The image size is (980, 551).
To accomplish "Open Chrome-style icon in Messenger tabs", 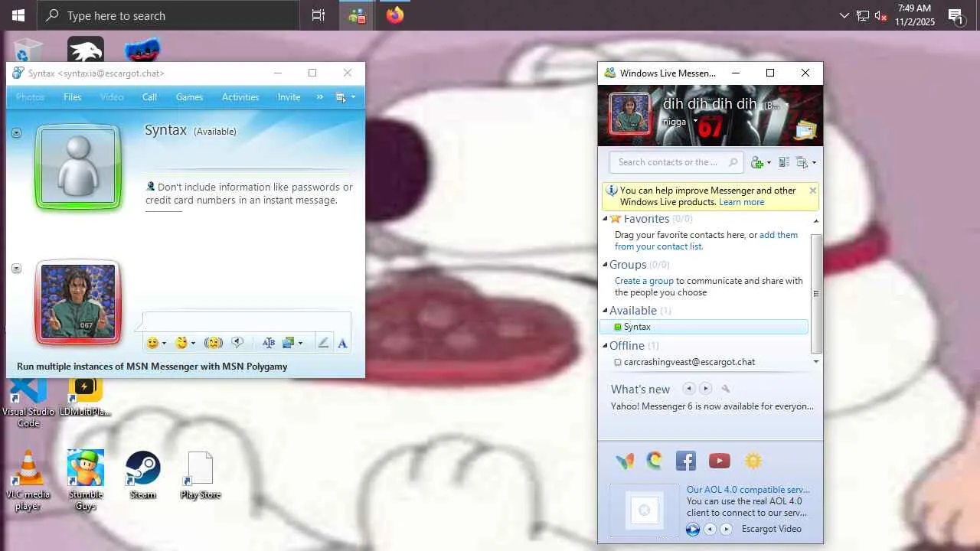I will tap(654, 461).
